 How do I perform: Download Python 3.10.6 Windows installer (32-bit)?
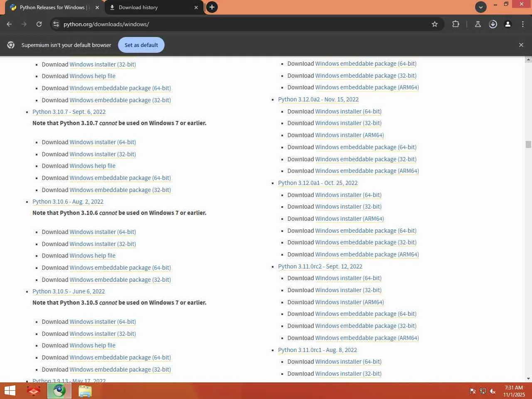[x=103, y=244]
